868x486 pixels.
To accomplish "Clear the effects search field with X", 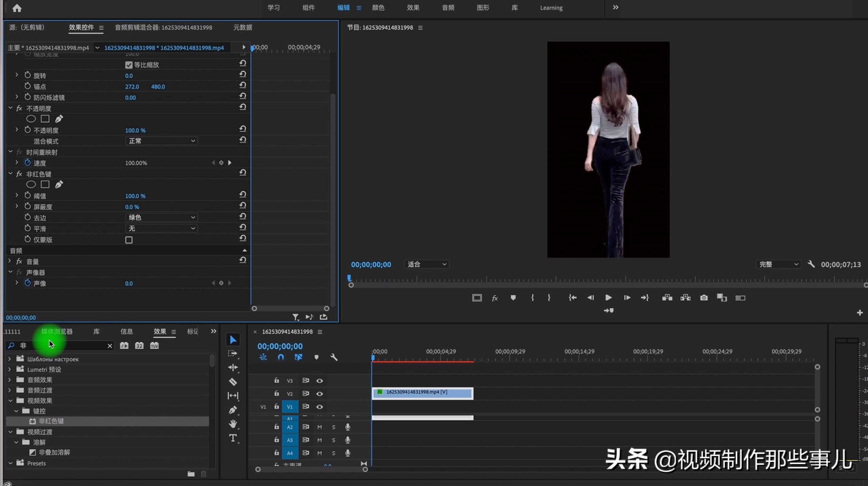I will (110, 345).
